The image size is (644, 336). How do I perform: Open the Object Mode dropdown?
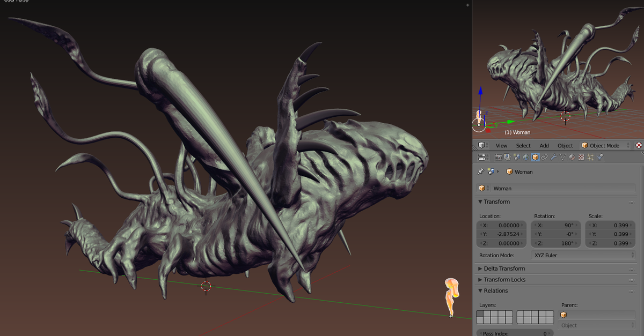[604, 146]
